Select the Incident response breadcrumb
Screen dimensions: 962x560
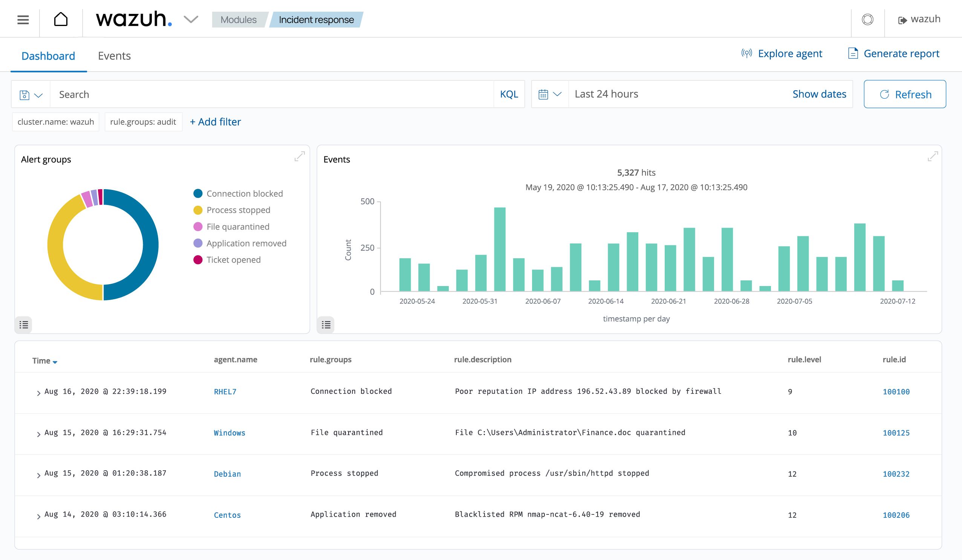point(317,20)
